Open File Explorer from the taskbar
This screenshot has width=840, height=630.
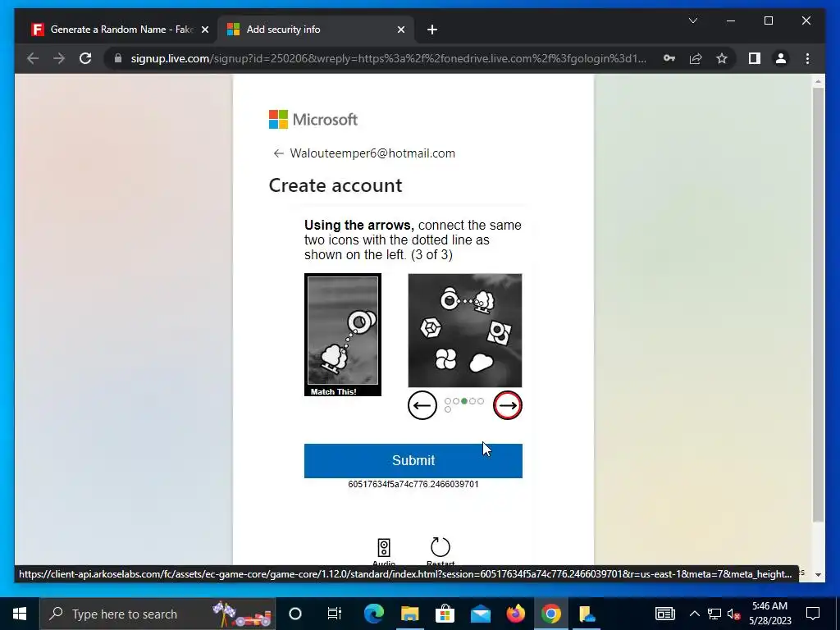(410, 614)
